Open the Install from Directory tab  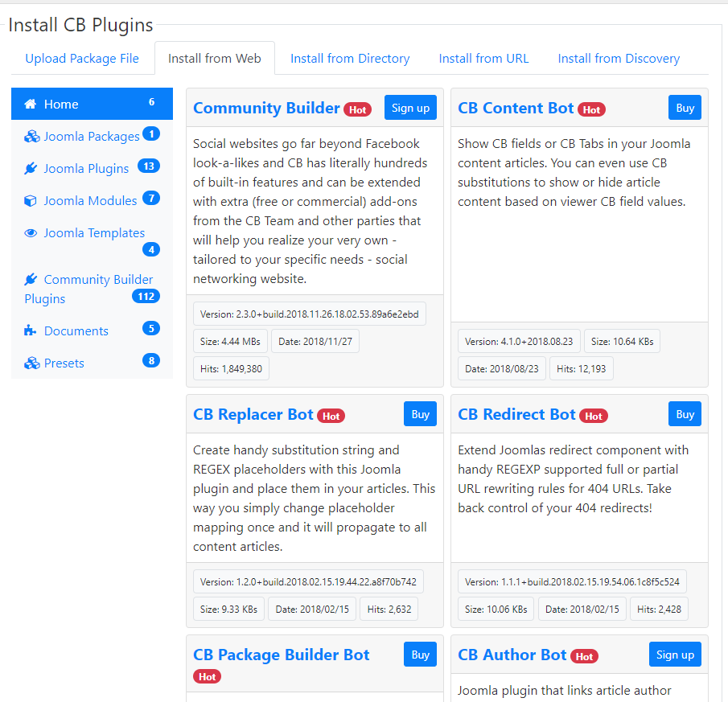[350, 59]
